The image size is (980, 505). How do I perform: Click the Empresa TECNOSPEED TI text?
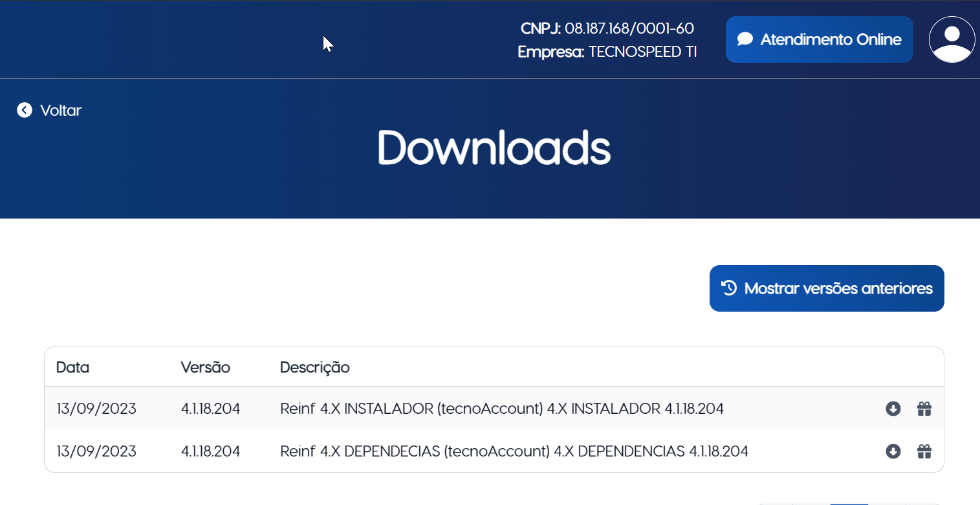(607, 52)
